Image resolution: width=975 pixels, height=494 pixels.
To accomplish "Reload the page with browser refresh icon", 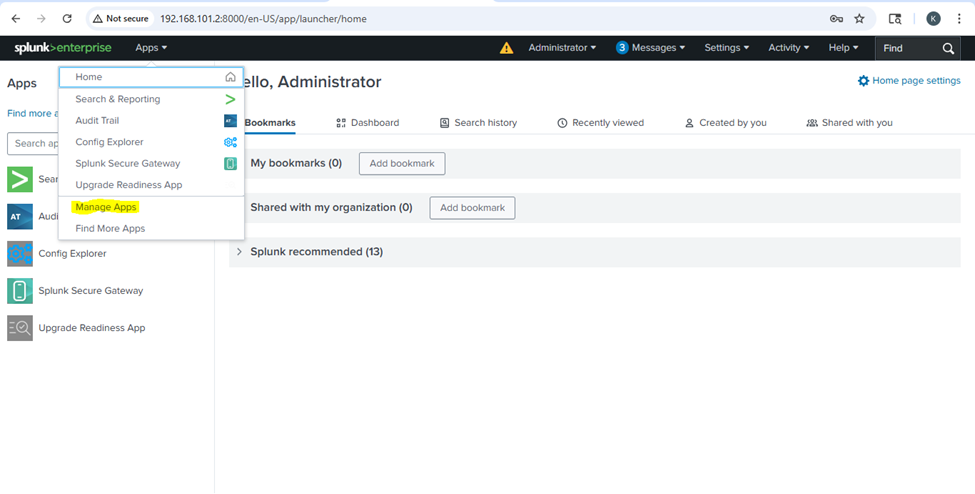I will [67, 19].
